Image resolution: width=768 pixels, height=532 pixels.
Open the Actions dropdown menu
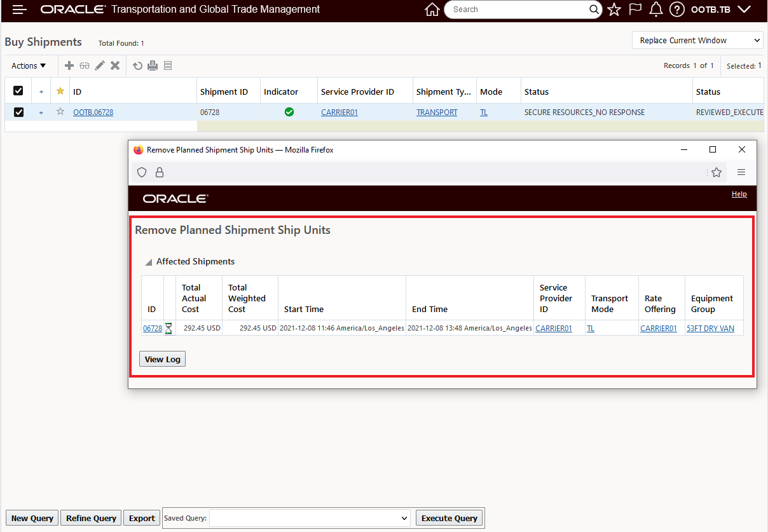29,65
